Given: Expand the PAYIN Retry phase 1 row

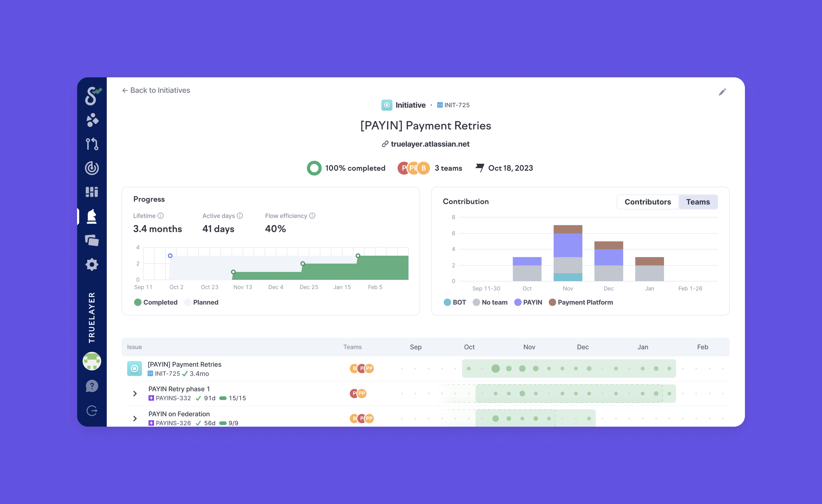Looking at the screenshot, I should click(x=135, y=394).
